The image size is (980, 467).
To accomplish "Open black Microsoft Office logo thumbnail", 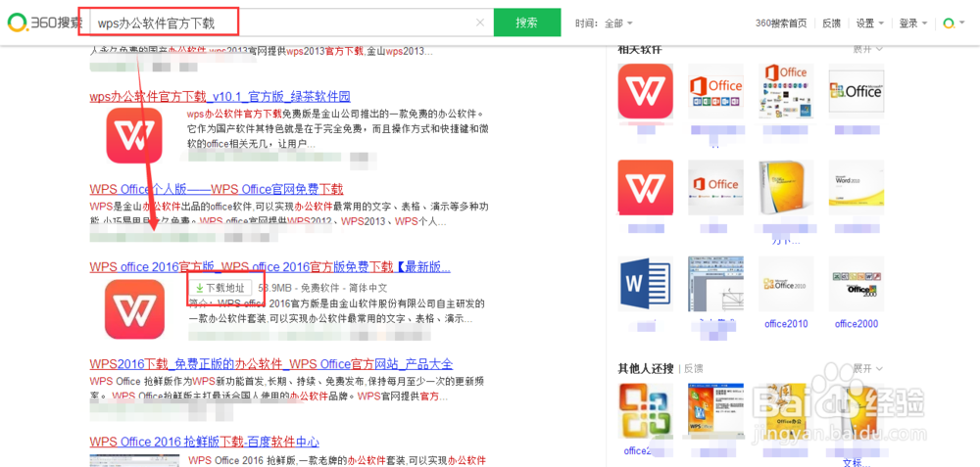I will click(856, 92).
